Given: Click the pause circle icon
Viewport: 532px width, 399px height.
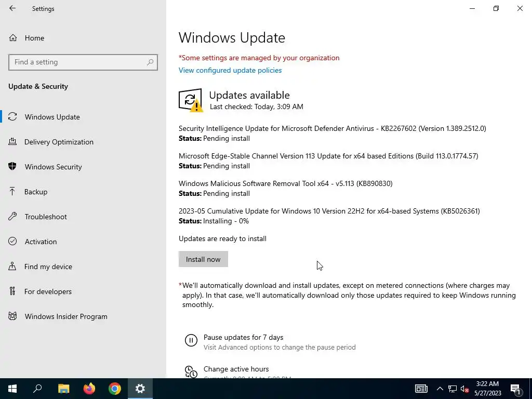Looking at the screenshot, I should 191,340.
